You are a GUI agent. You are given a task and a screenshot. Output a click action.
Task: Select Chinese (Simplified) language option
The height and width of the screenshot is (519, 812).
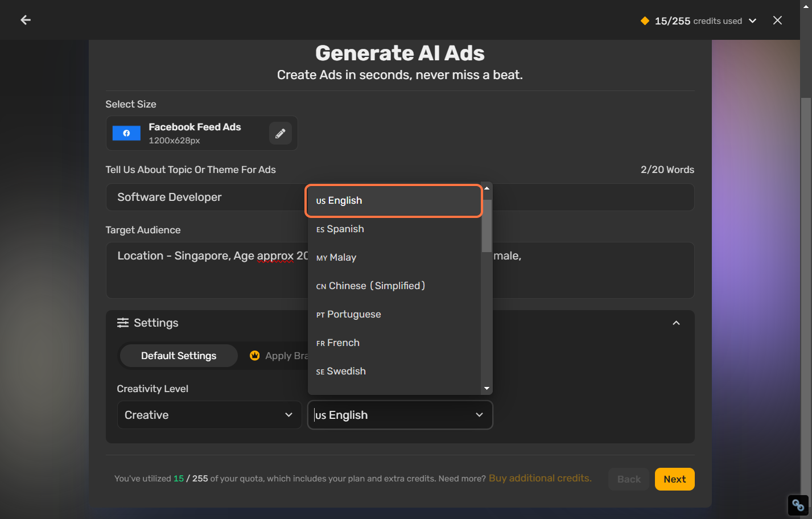[x=394, y=286]
